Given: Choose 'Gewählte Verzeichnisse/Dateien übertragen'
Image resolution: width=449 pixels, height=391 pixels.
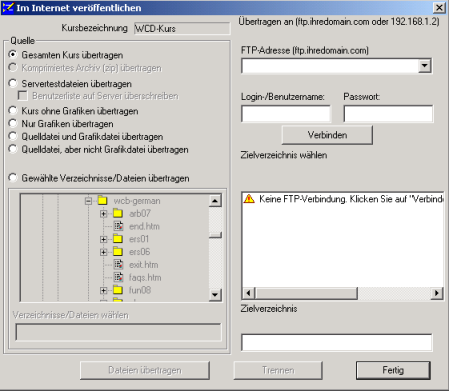Looking at the screenshot, I should point(13,178).
